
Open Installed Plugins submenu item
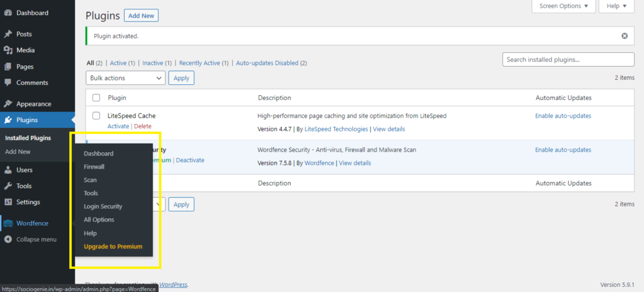(28, 138)
